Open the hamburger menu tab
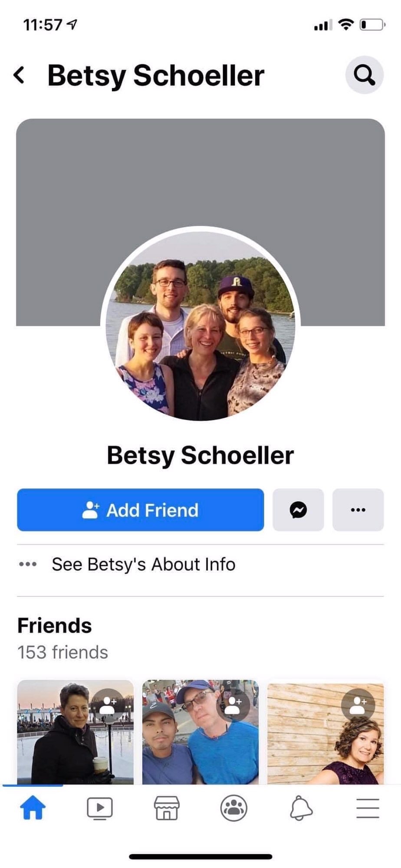This screenshot has width=401, height=868. pyautogui.click(x=368, y=808)
